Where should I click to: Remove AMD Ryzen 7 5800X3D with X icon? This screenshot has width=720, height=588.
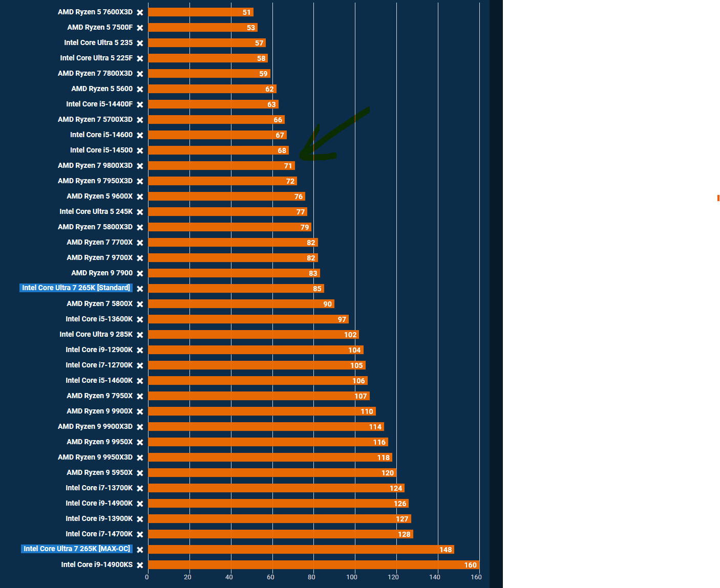pos(140,227)
